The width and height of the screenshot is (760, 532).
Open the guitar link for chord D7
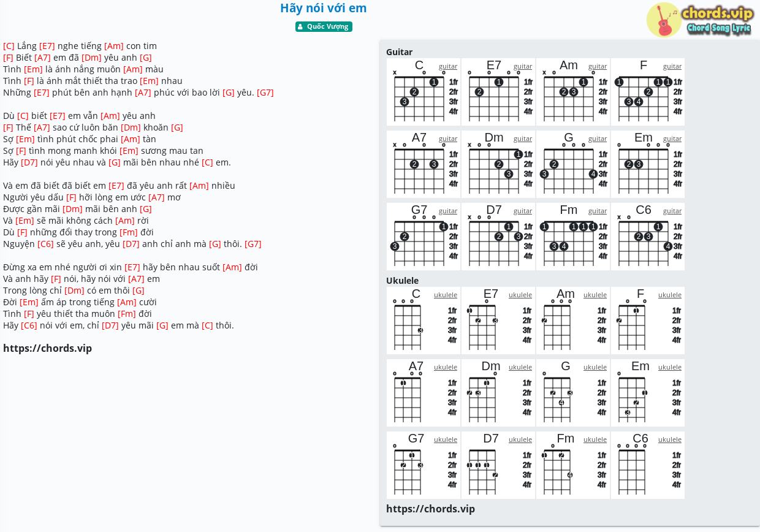click(x=523, y=211)
